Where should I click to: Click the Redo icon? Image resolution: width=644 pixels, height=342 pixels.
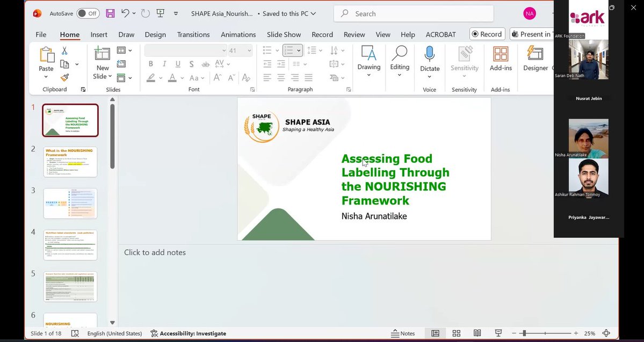tap(146, 13)
